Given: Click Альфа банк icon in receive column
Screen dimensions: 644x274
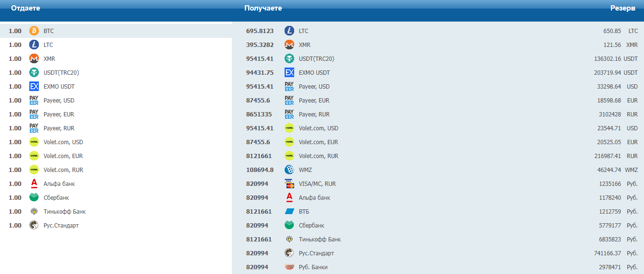Looking at the screenshot, I should [289, 197].
